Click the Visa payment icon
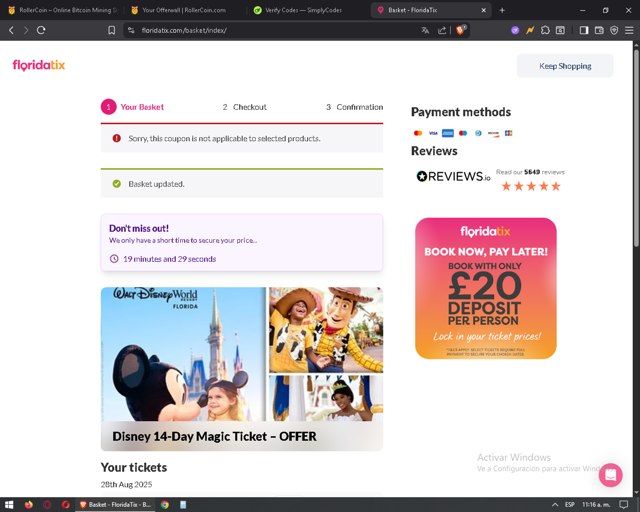 433,133
